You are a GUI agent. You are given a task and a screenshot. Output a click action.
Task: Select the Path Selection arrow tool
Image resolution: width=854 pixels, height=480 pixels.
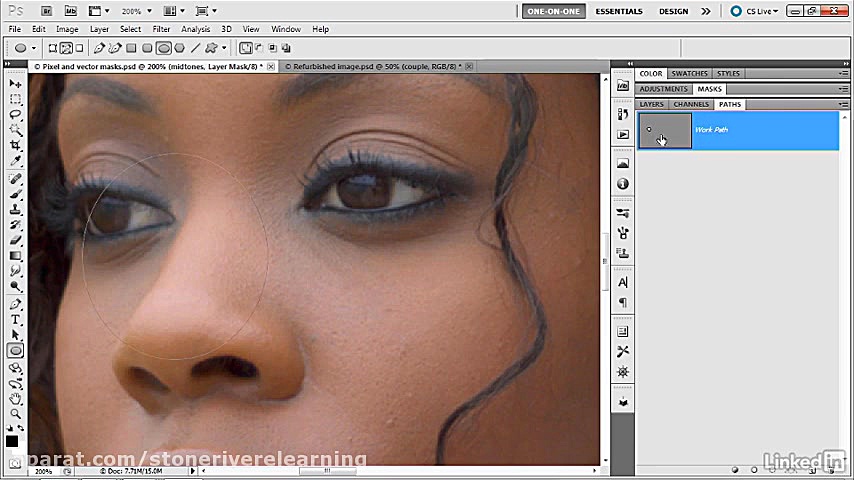point(15,335)
